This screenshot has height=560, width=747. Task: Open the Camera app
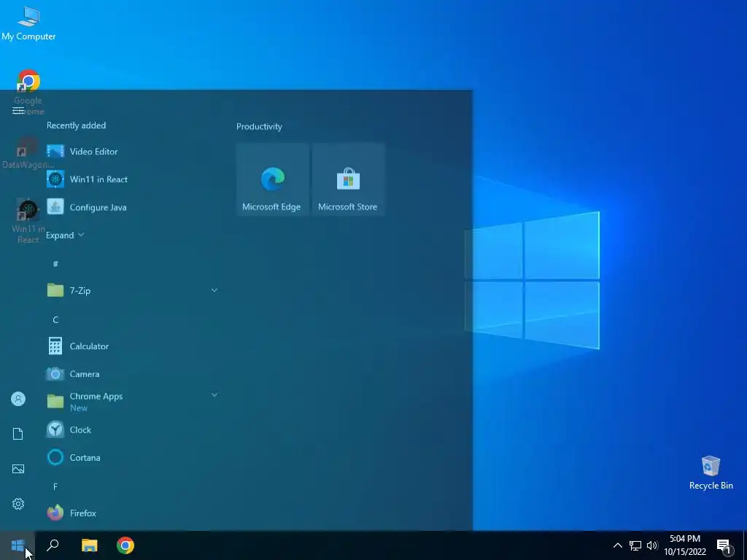tap(133, 374)
